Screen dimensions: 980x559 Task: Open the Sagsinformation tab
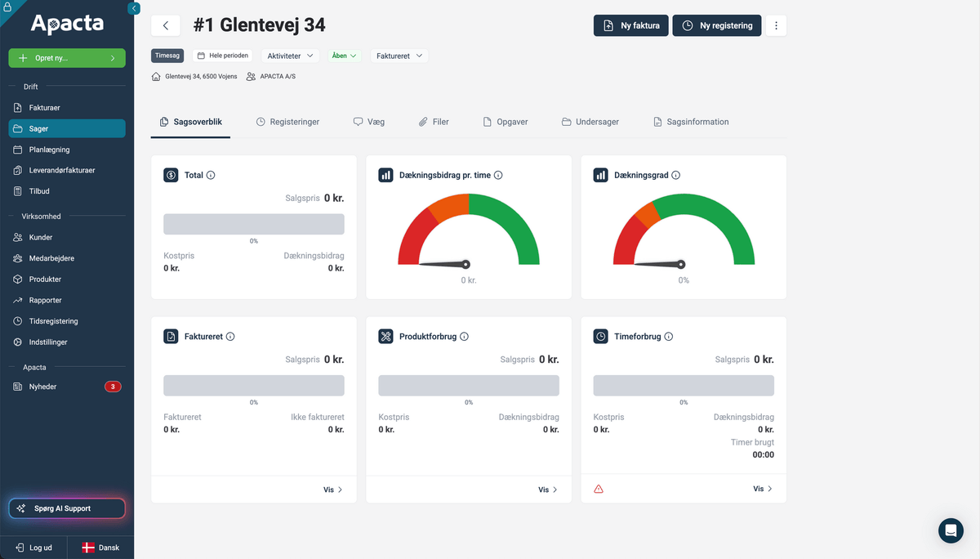click(x=691, y=122)
